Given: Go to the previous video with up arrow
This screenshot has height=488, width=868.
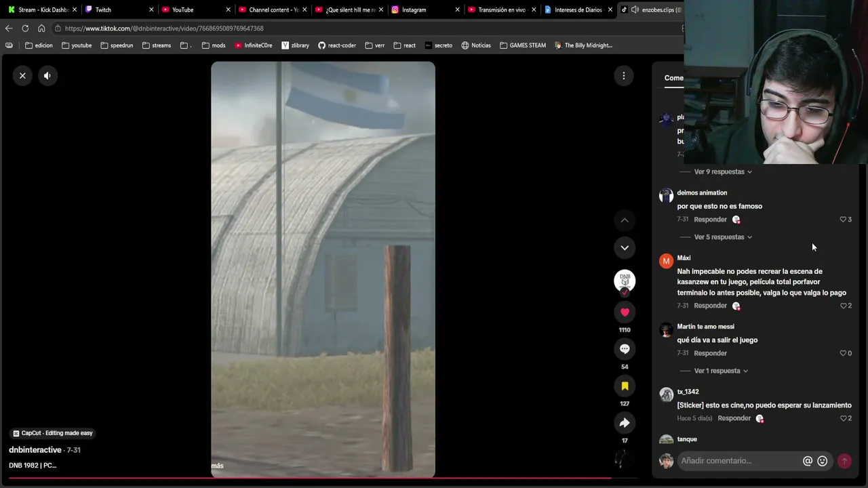Looking at the screenshot, I should tap(625, 220).
